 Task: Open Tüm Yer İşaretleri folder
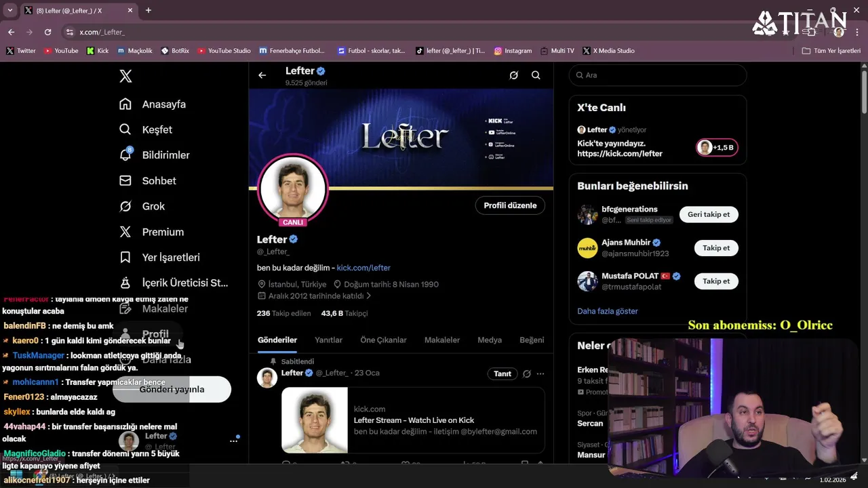coord(831,51)
